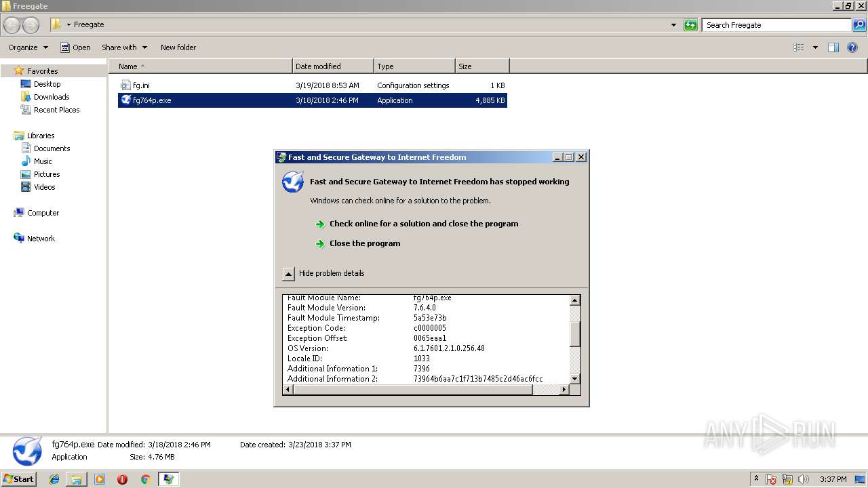
Task: Click Check online for a solution and close
Action: 424,224
